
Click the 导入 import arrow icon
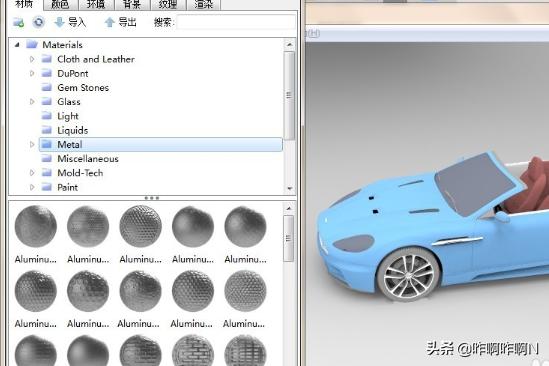click(x=59, y=22)
